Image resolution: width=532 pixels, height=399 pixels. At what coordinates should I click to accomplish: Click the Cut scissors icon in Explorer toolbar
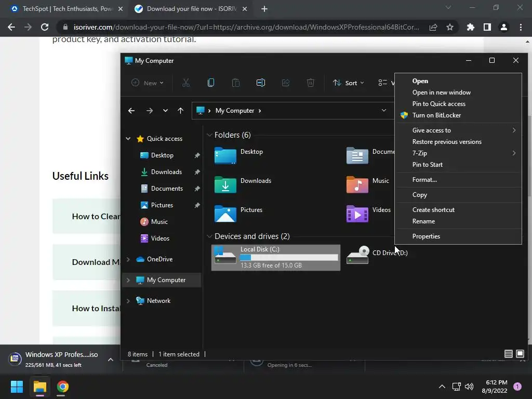pos(186,83)
